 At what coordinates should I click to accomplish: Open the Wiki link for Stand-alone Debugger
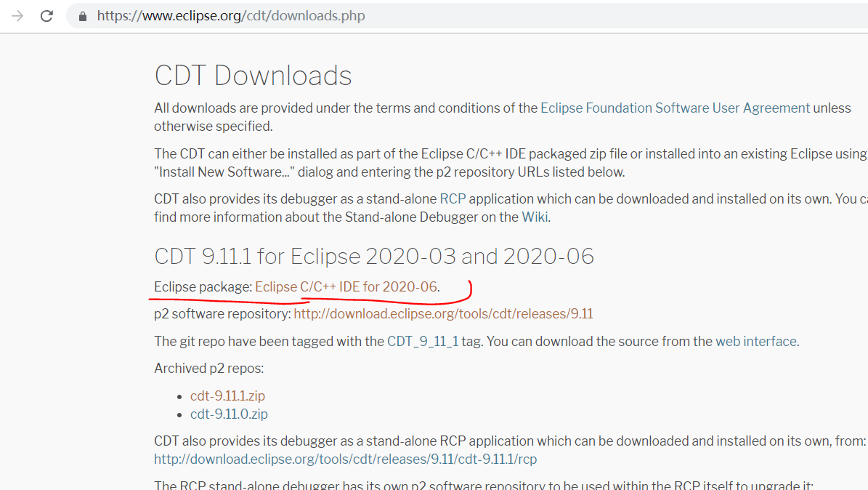[535, 217]
